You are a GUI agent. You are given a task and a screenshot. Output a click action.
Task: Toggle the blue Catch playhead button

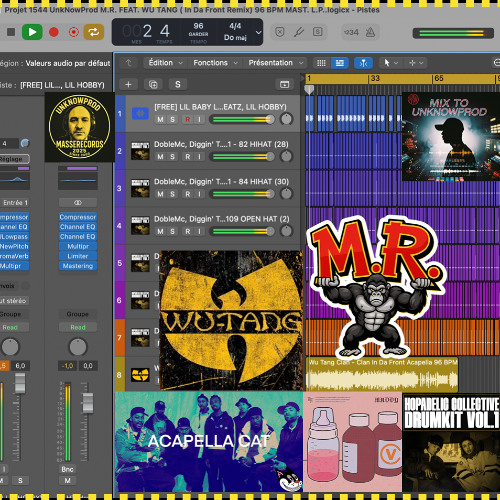tap(363, 63)
